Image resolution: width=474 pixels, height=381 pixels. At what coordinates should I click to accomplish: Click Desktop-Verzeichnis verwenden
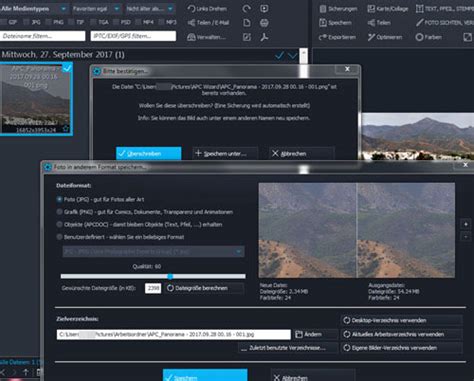click(401, 320)
